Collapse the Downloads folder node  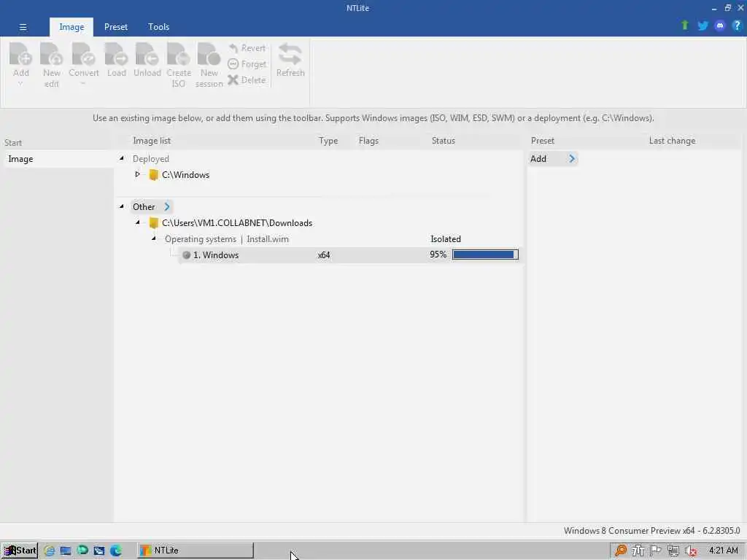coord(138,222)
